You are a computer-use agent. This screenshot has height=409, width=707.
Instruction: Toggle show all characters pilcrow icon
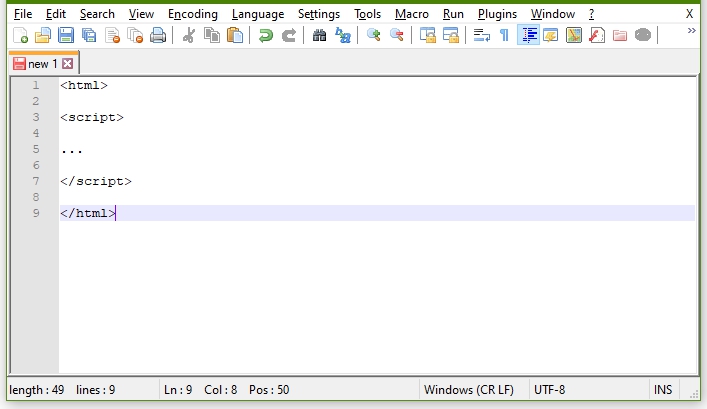(505, 35)
